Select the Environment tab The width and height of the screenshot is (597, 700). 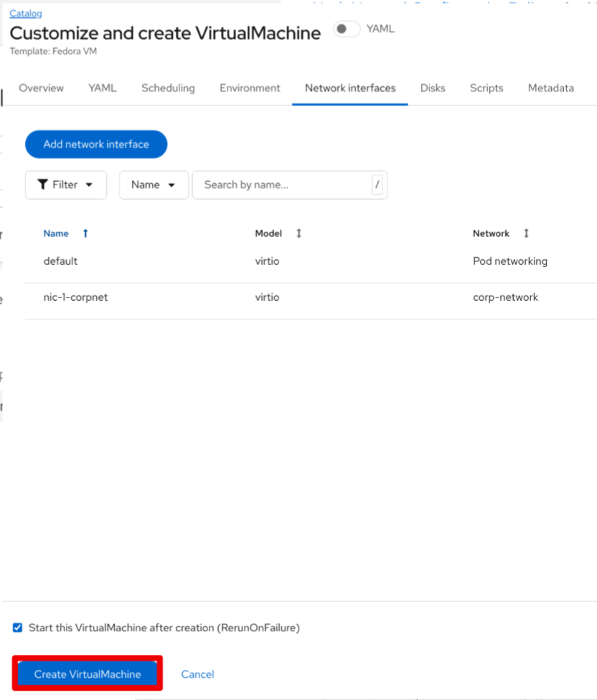[x=250, y=88]
